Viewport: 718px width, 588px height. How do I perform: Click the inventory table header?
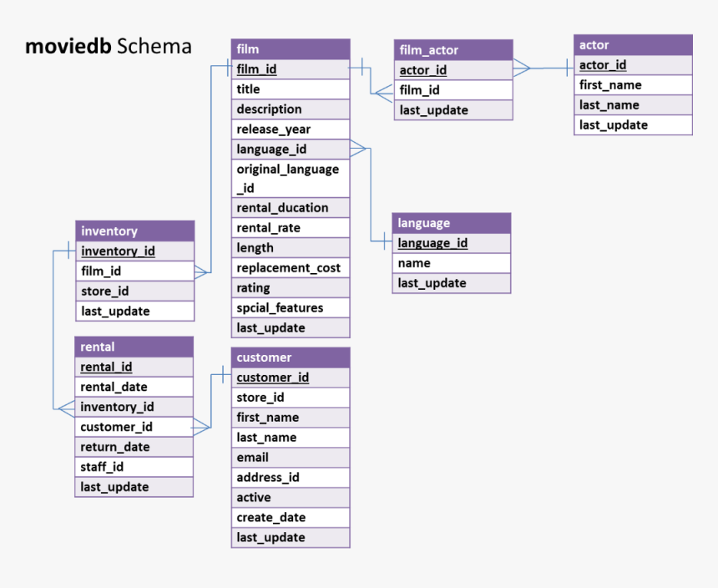click(x=135, y=231)
